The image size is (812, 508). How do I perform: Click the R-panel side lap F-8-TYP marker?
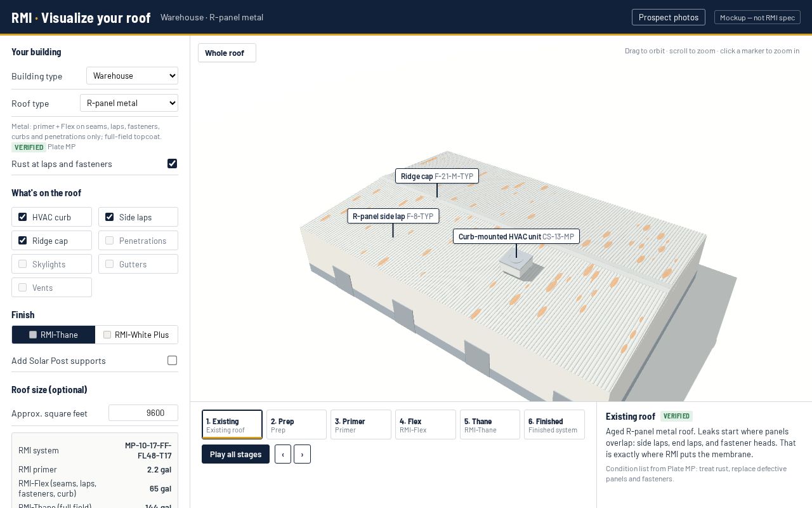point(393,216)
